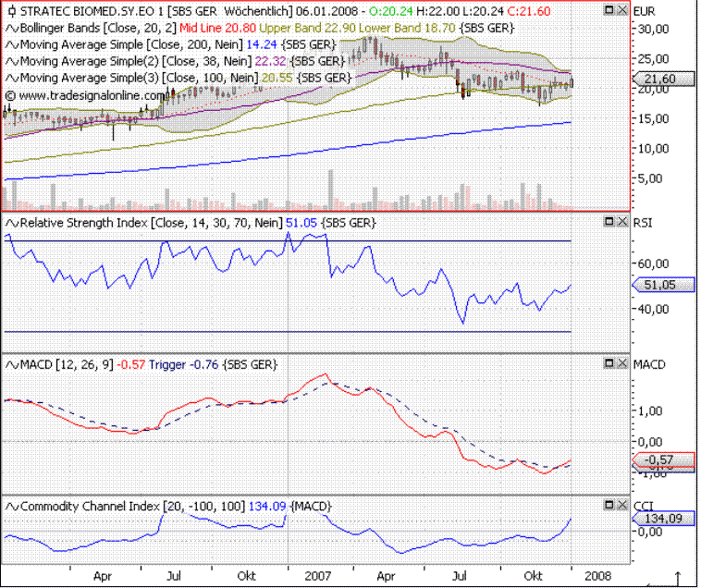This screenshot has width=701, height=588.
Task: Maximize the price chart pane
Action: tap(609, 9)
